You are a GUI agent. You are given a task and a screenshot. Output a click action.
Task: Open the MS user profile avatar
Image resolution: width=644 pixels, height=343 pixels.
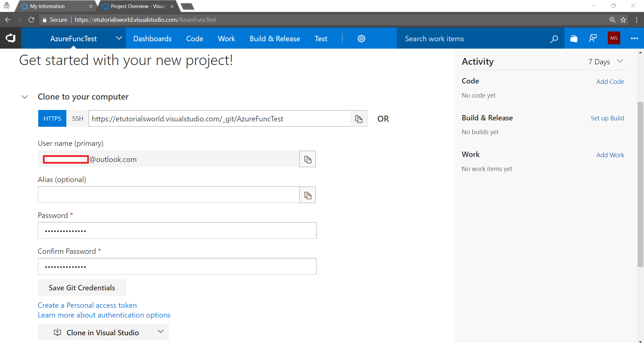coord(614,38)
